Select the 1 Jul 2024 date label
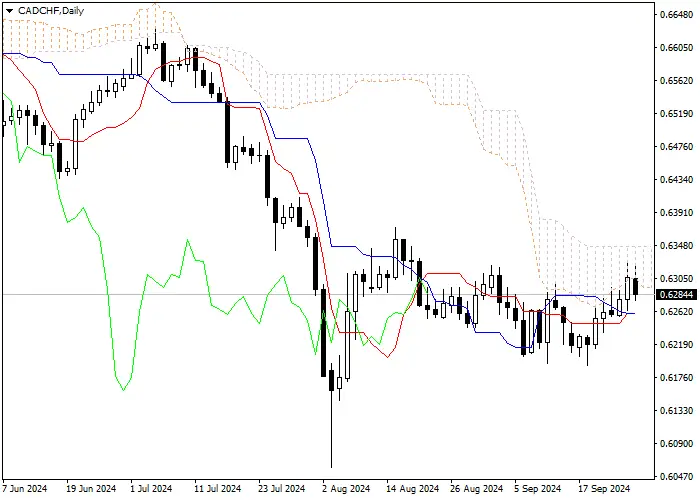Screen dimensions: 700x500 pos(151,489)
